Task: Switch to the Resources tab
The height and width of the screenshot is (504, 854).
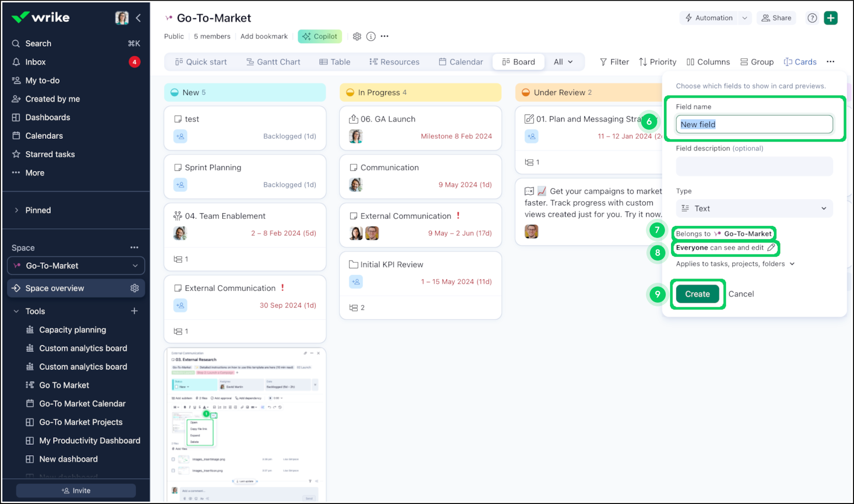Action: coord(394,62)
